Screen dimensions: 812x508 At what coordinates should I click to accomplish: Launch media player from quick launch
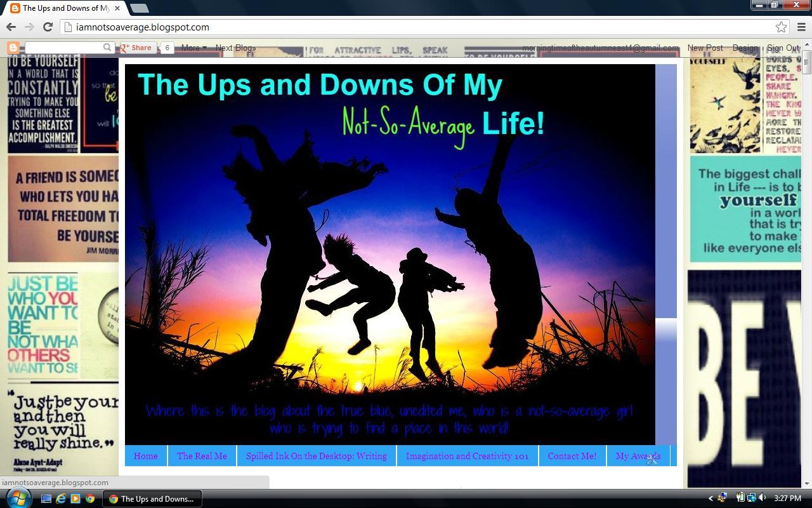(75, 498)
